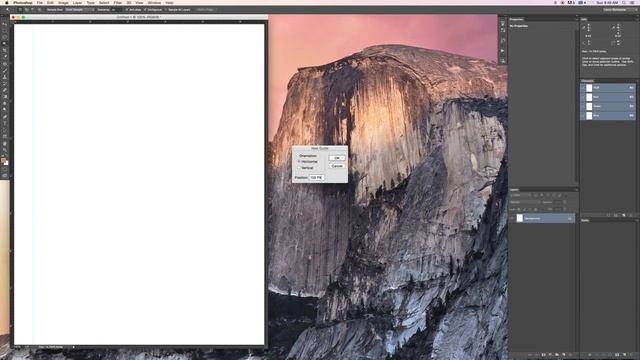Screen dimensions: 640x360
Task: Select the Vertical orientation radio button
Action: click(x=299, y=168)
